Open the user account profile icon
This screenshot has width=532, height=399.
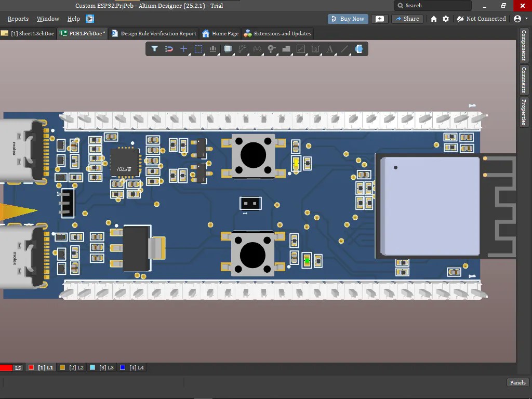pos(517,19)
